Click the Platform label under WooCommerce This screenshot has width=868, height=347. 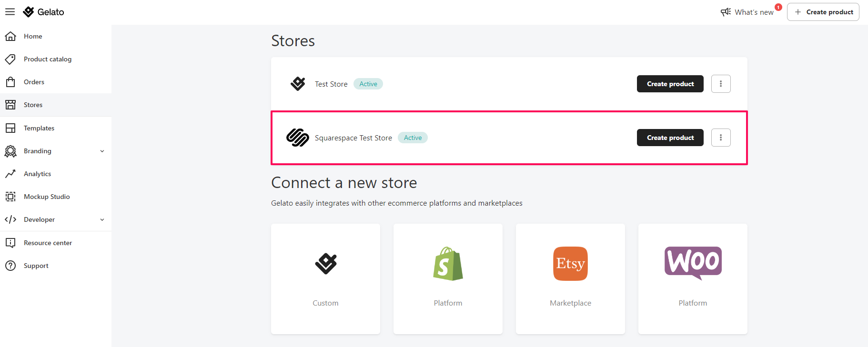(693, 303)
